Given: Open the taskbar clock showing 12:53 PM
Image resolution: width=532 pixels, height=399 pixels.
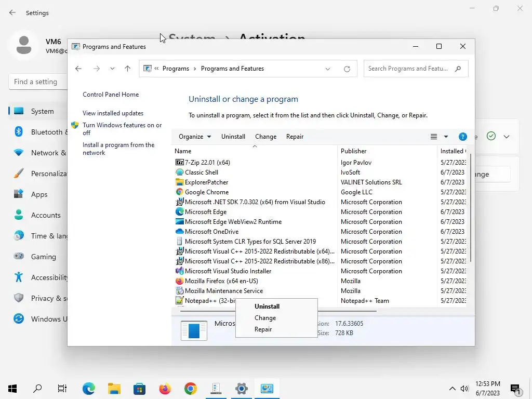Looking at the screenshot, I should click(487, 389).
